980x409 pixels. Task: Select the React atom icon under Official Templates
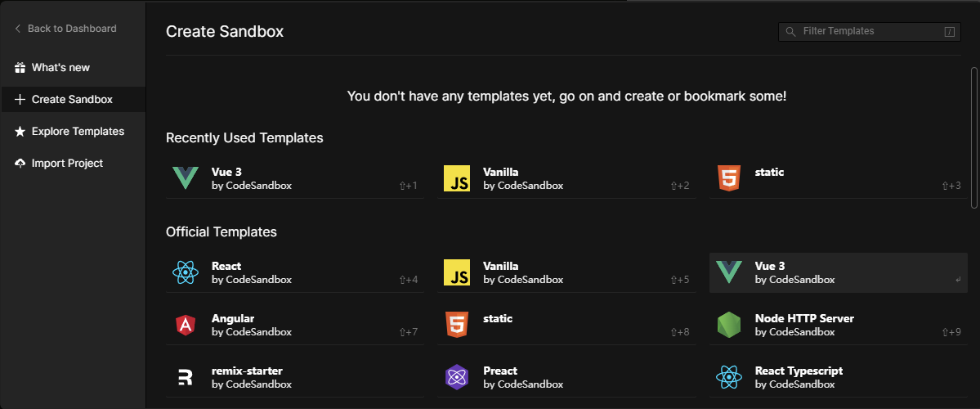pyautogui.click(x=185, y=272)
